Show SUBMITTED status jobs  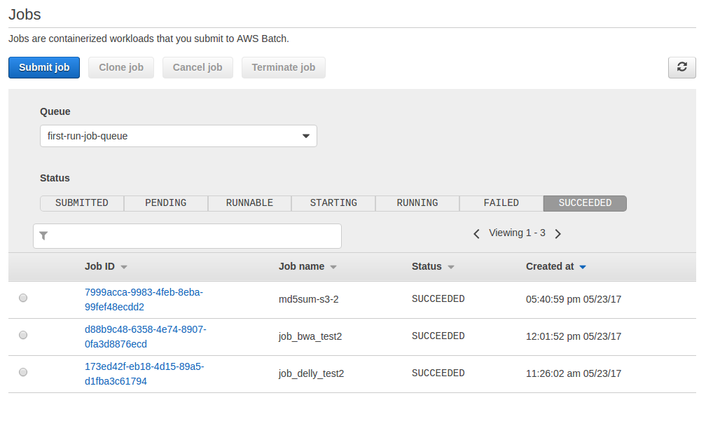click(x=82, y=203)
